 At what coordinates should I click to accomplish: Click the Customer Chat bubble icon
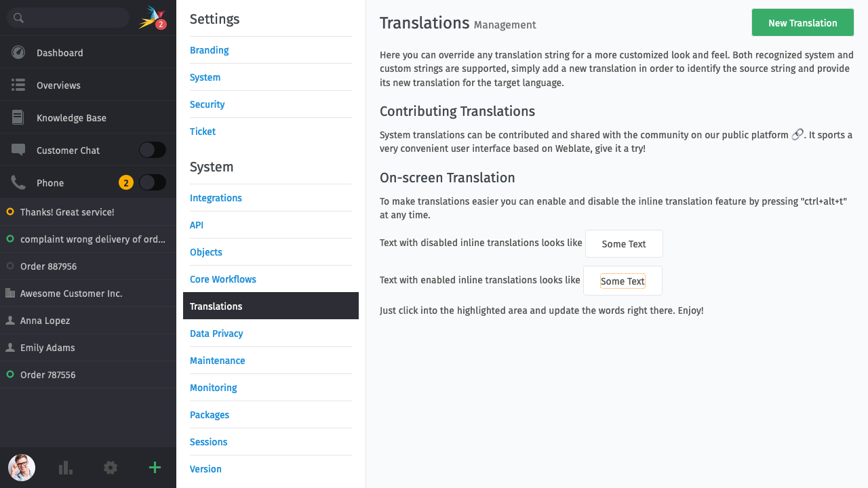click(18, 150)
